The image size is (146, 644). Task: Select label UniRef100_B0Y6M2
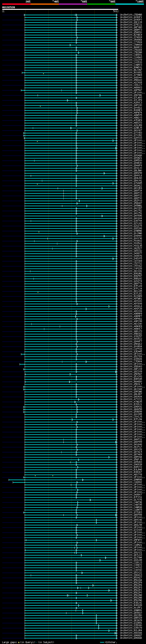coord(131,72)
